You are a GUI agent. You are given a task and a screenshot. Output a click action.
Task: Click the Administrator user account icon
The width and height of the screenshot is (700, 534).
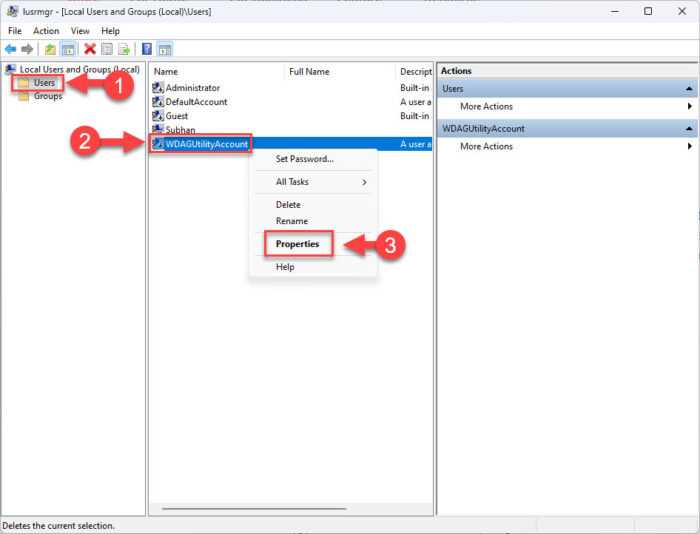[158, 88]
